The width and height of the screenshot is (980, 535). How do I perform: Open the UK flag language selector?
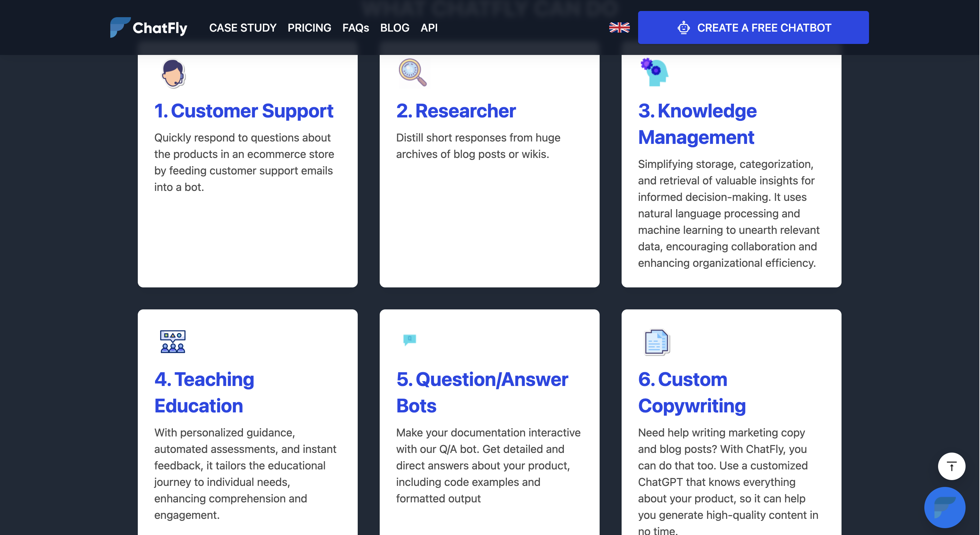[x=619, y=27]
